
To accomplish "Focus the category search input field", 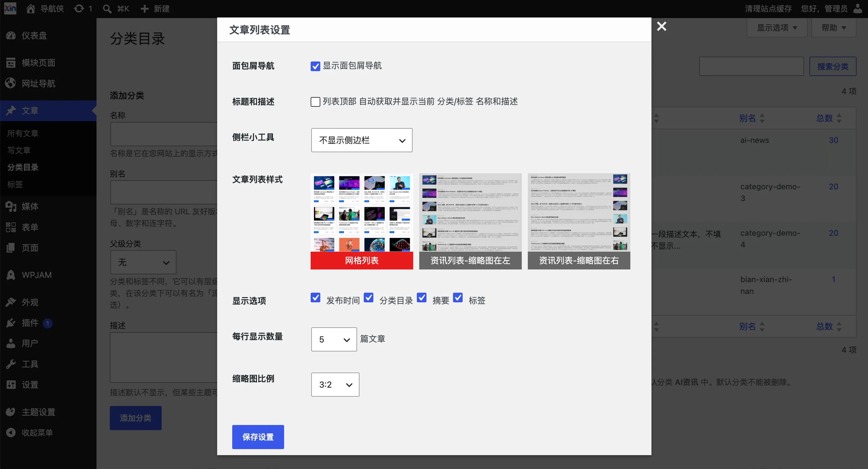I will click(x=751, y=66).
